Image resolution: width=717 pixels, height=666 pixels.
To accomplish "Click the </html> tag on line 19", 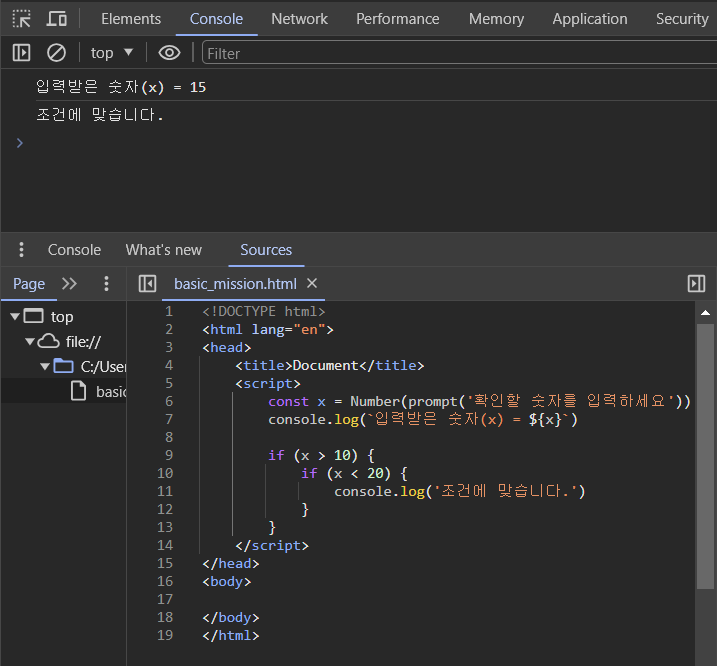I will click(231, 635).
